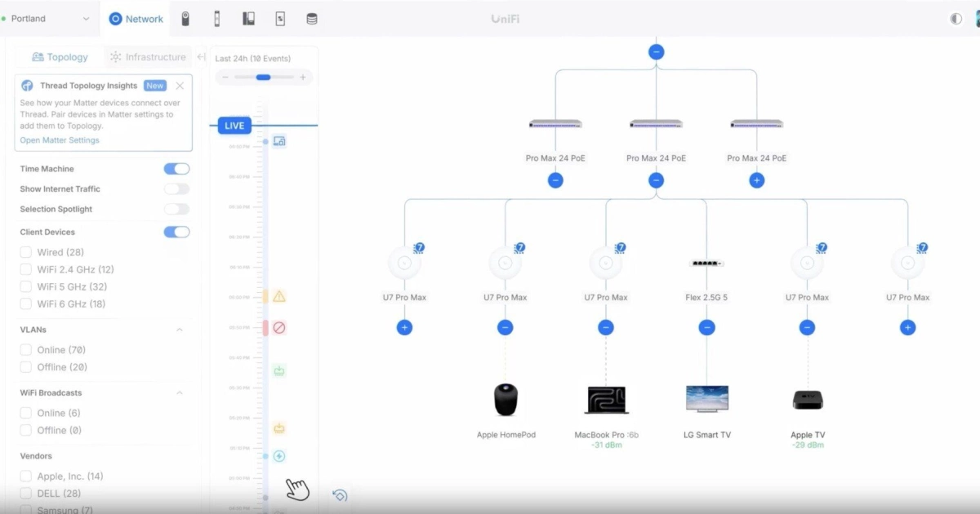Select the U7 Pro Max AP above Apple TV
Image resolution: width=980 pixels, height=514 pixels.
807,263
